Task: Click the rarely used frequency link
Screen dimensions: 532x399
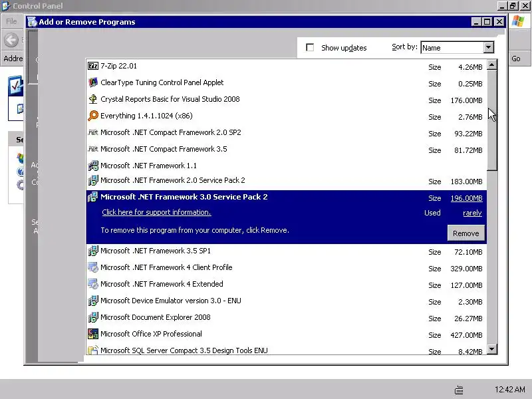Action: point(472,213)
